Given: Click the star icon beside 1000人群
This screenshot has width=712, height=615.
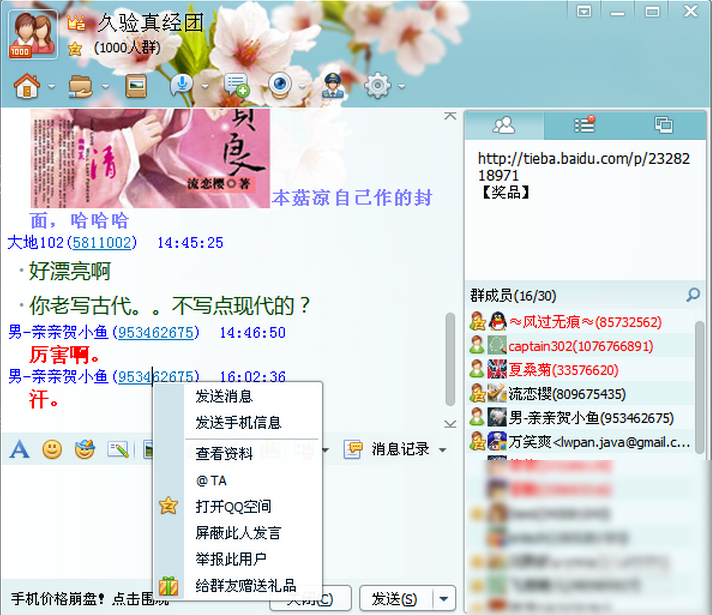Looking at the screenshot, I should (x=75, y=49).
